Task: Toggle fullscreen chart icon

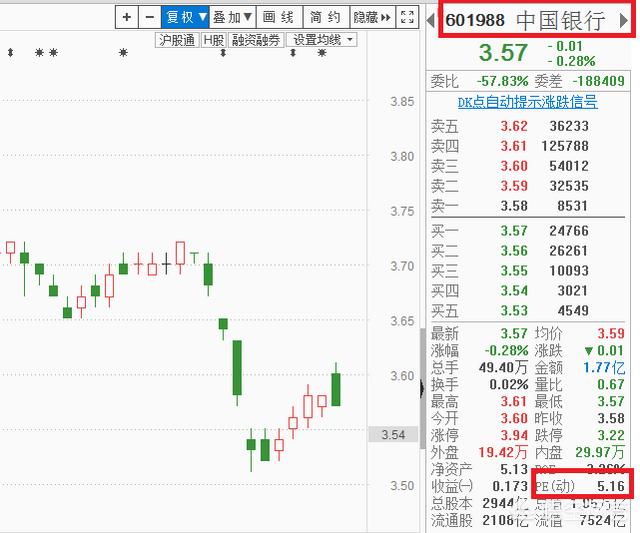Action: (407, 17)
